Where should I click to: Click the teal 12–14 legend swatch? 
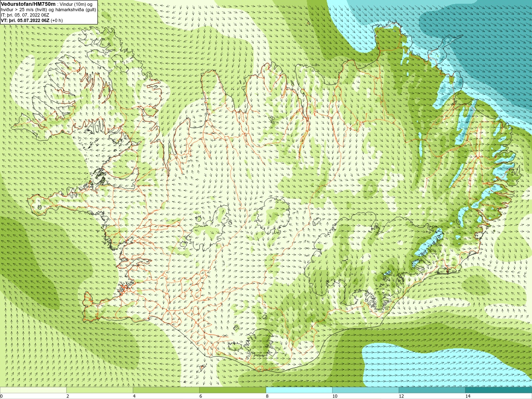tap(432, 390)
